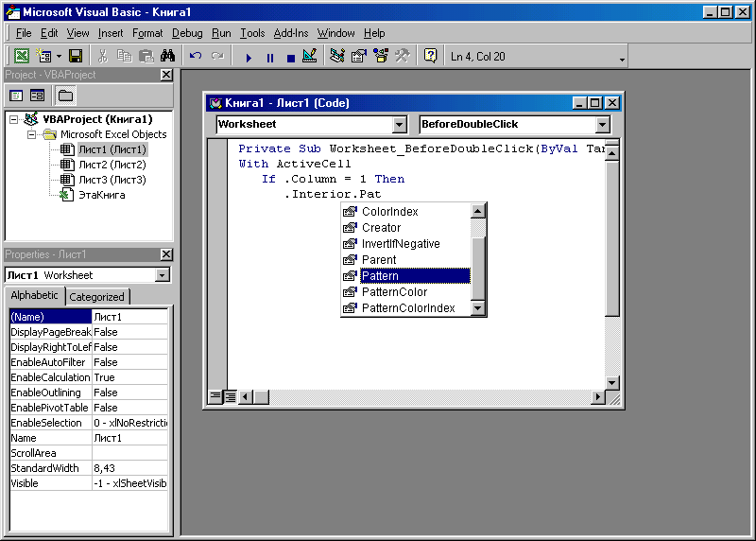Click the View Microsoft Excel toolbar icon
The image size is (756, 541).
pyautogui.click(x=21, y=56)
